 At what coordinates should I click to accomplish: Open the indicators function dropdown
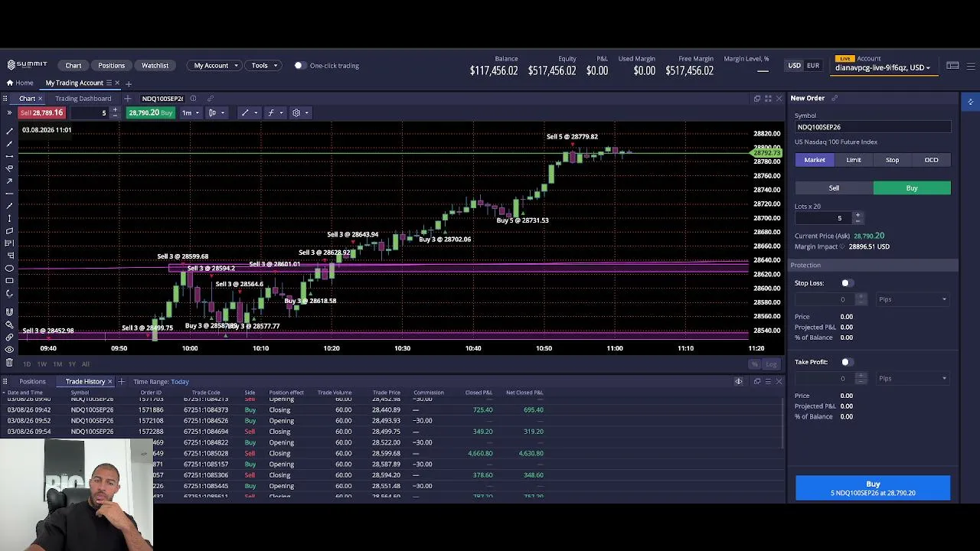[275, 112]
